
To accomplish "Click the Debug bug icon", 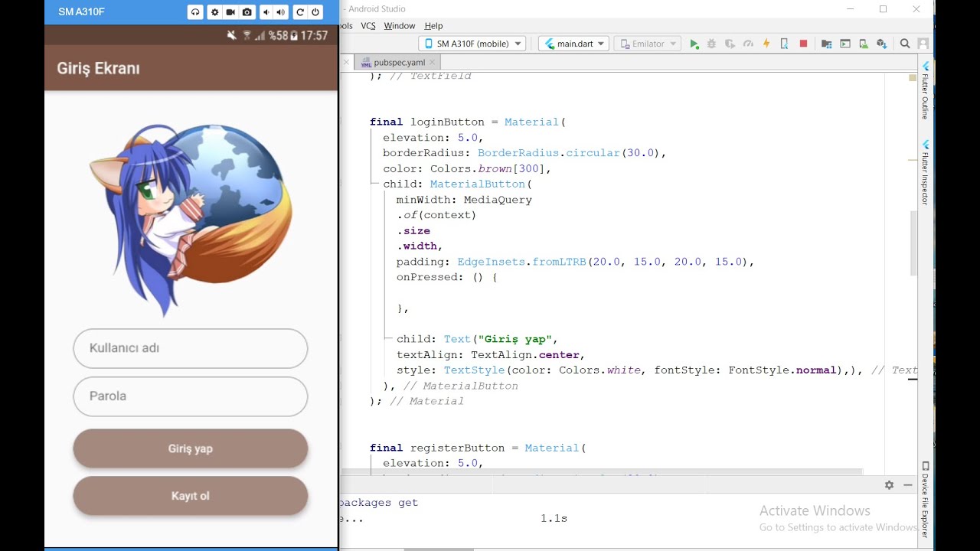I will pyautogui.click(x=712, y=44).
